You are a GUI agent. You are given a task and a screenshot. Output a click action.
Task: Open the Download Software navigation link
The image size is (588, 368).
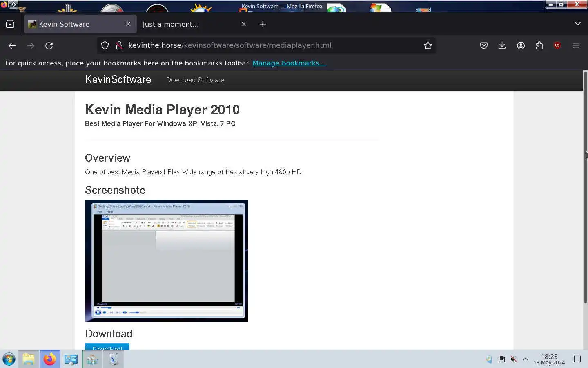pos(195,80)
